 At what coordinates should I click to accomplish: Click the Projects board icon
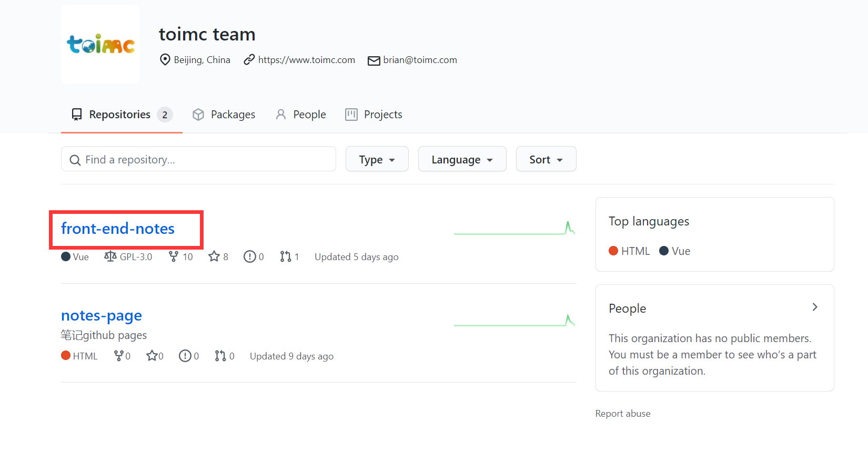point(351,115)
